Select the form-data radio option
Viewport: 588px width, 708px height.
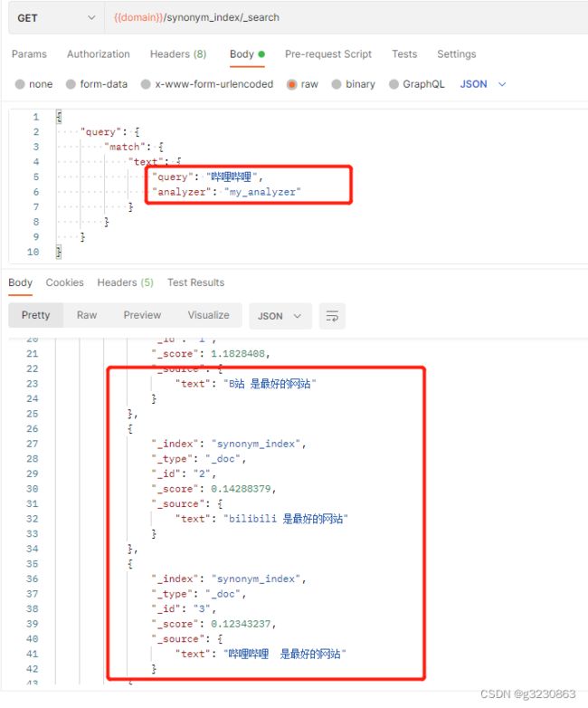coord(71,84)
